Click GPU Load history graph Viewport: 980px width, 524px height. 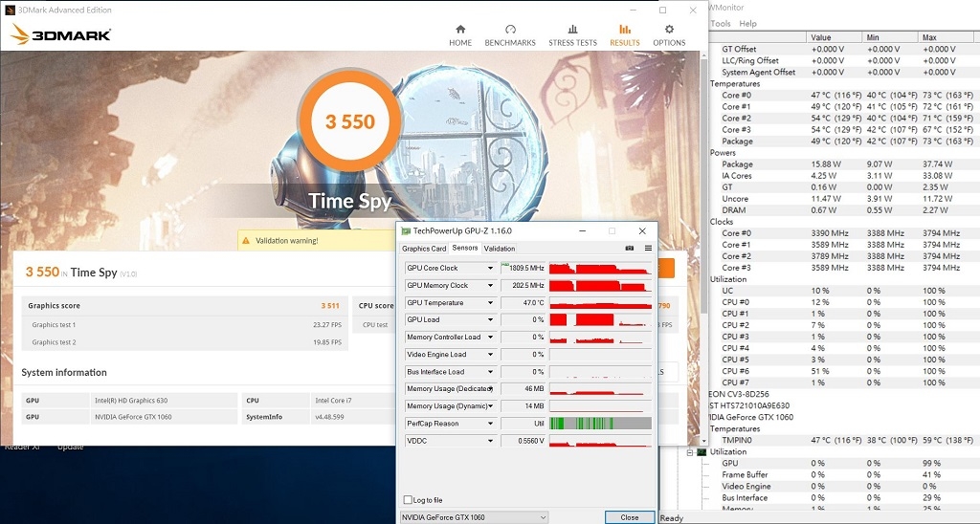(x=601, y=319)
